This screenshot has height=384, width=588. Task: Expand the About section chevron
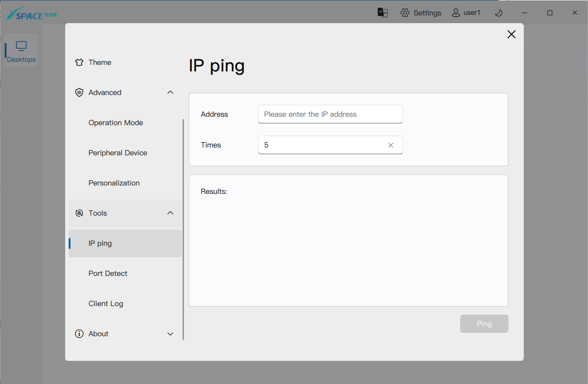click(170, 334)
